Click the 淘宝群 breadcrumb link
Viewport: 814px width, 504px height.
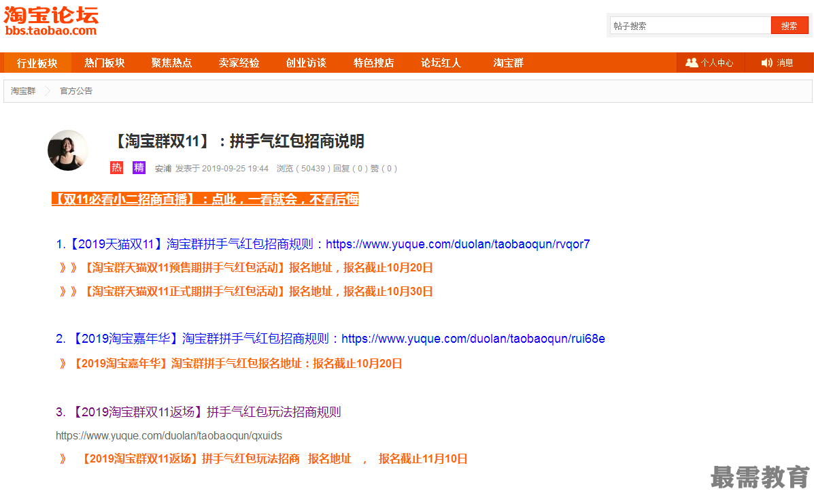point(23,91)
